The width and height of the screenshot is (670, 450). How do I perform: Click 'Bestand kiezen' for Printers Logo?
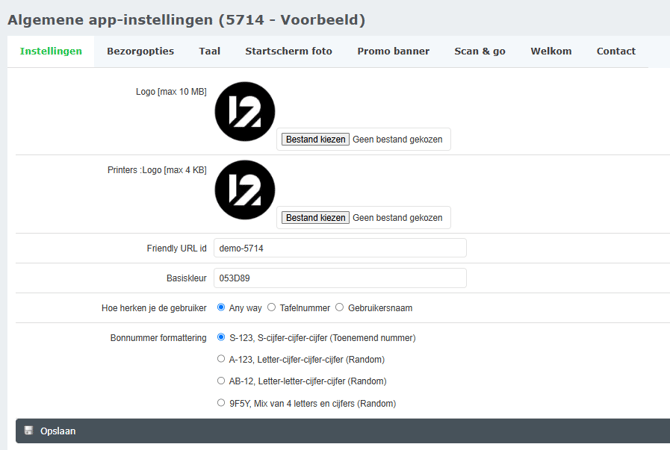(x=315, y=218)
